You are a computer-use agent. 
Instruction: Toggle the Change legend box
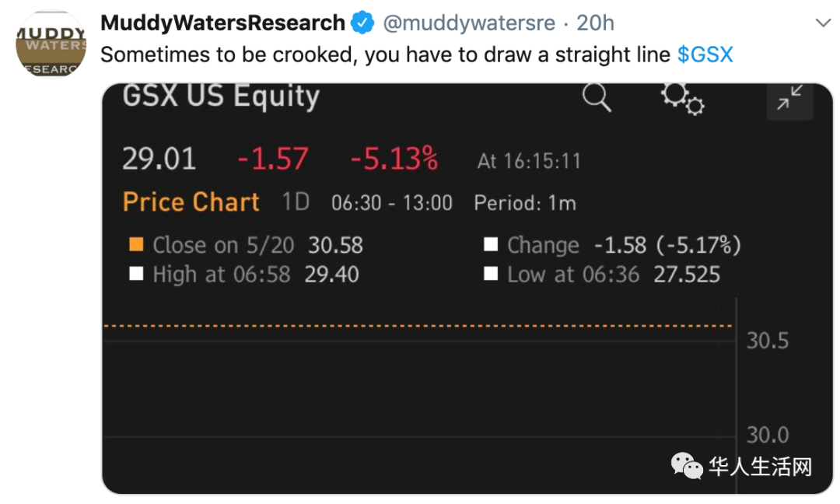(491, 245)
